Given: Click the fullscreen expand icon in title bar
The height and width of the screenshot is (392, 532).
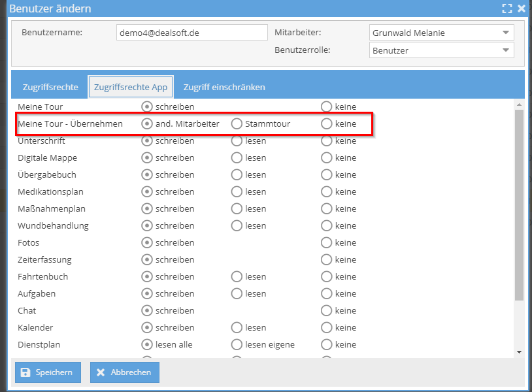Looking at the screenshot, I should (x=507, y=8).
